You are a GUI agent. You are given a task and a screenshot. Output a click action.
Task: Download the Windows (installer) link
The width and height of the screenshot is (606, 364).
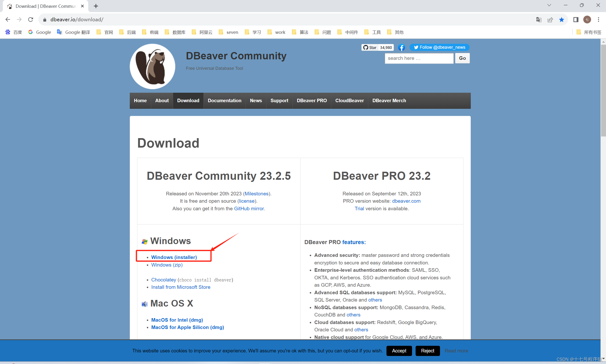coord(174,257)
